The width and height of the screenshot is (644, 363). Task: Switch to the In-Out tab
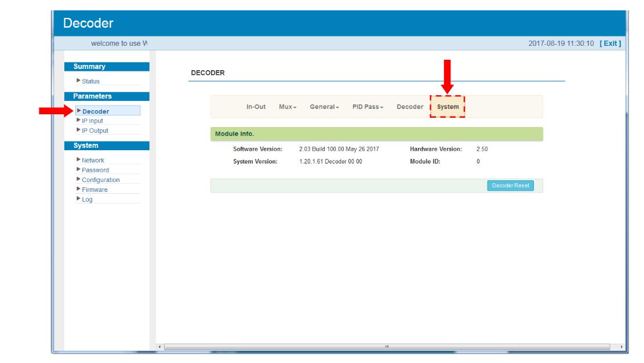(256, 107)
